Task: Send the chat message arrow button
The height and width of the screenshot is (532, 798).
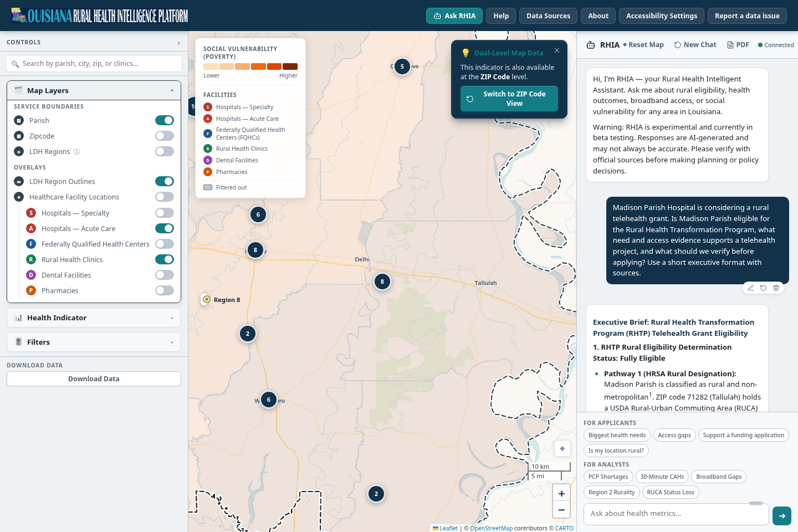Action: coord(782,516)
